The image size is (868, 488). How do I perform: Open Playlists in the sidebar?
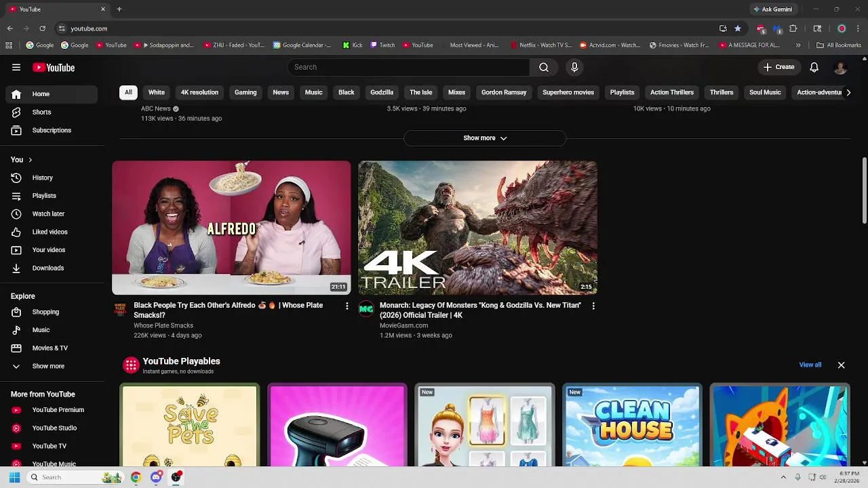click(x=53, y=196)
